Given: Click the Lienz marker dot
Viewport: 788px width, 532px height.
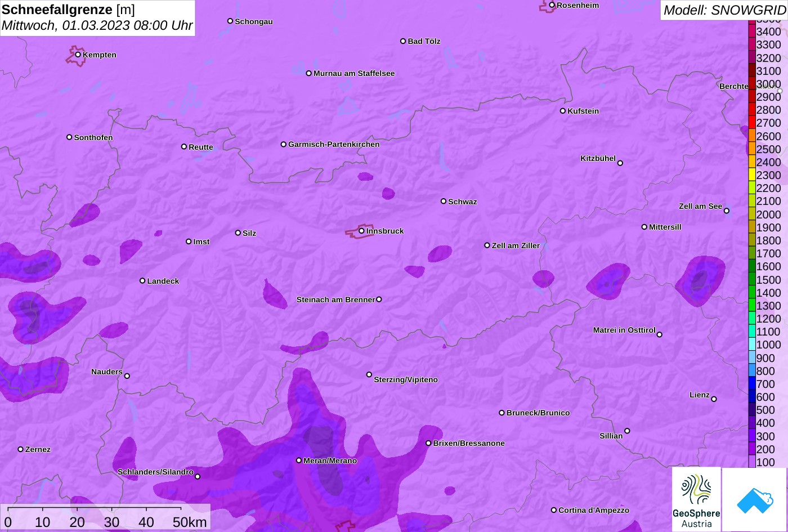Looking at the screenshot, I should pos(714,399).
